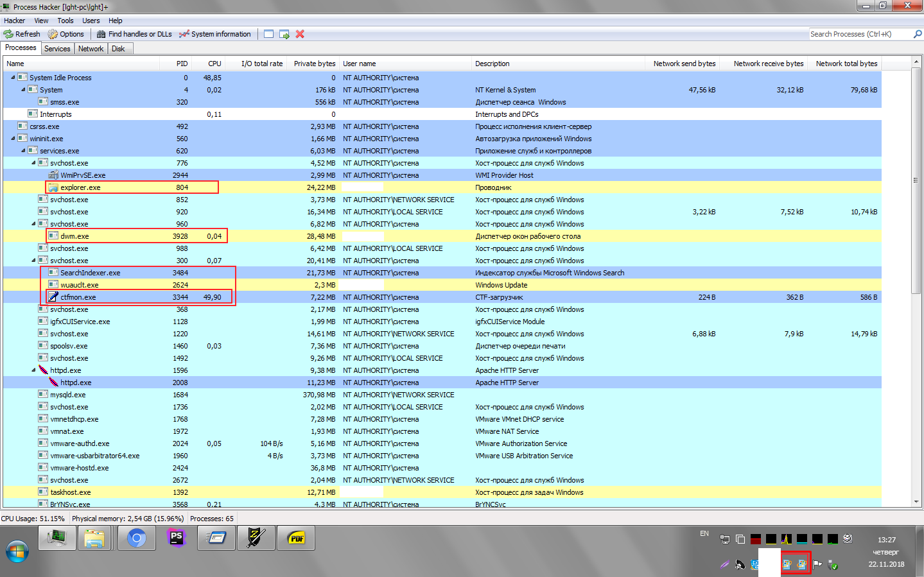Select the csrss.exe process row
This screenshot has height=577, width=924.
point(442,126)
